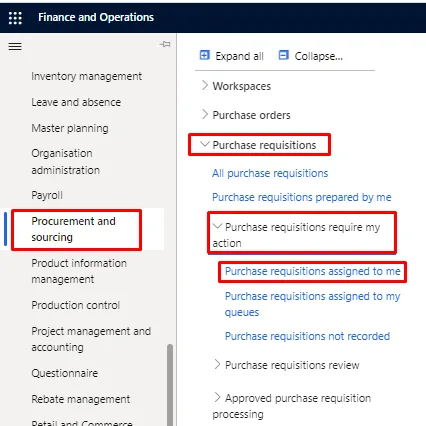The image size is (426, 426).
Task: Select Master planning module
Action: coord(70,128)
